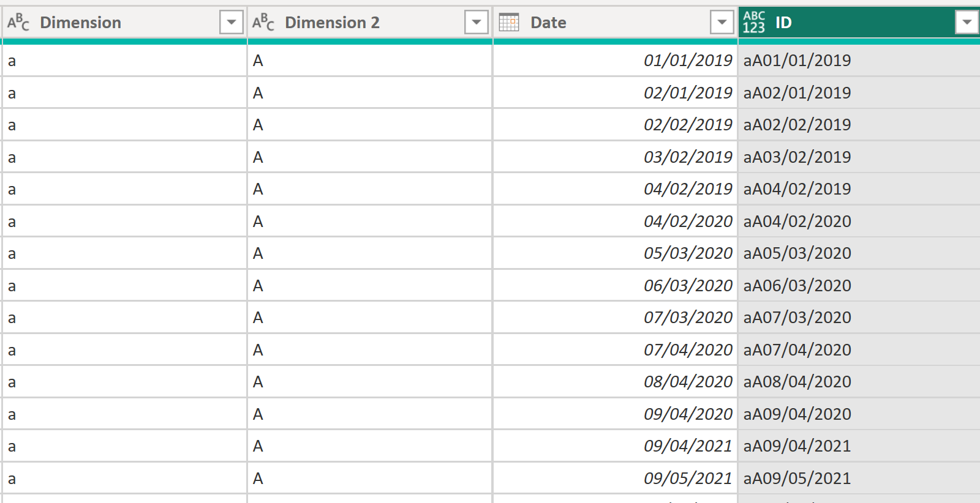Viewport: 980px width, 503px height.
Task: Open the Dimension column filter dropdown
Action: (232, 23)
